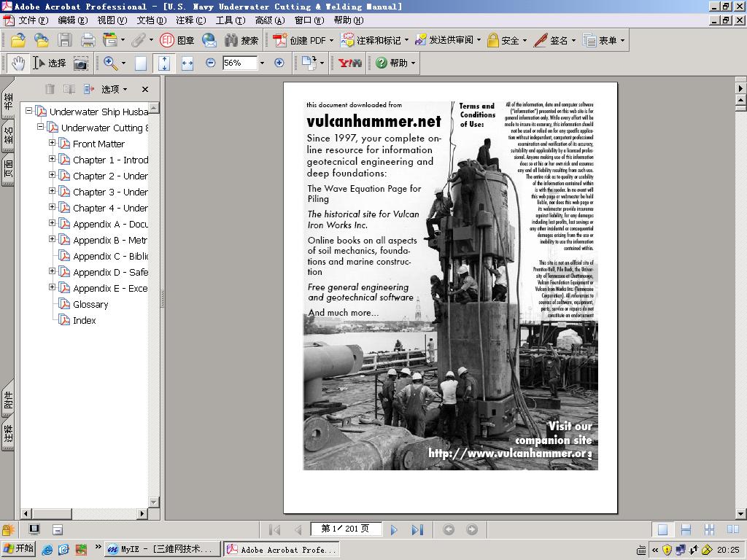Switch to MyIE taskbar window

pyautogui.click(x=163, y=549)
